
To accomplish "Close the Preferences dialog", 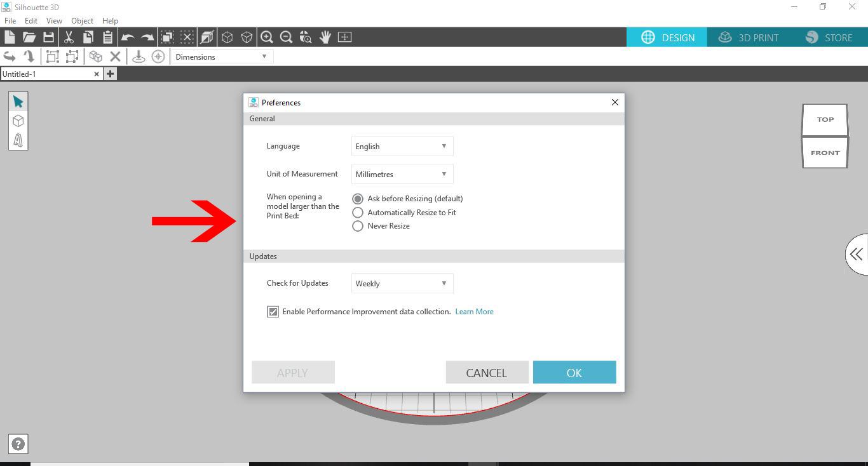I will click(614, 102).
